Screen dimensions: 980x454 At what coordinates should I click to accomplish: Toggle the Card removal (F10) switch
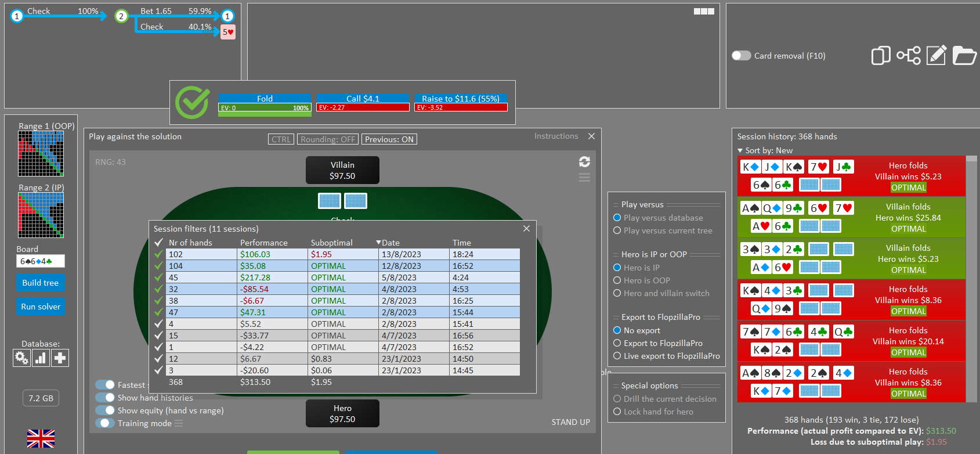tap(742, 56)
